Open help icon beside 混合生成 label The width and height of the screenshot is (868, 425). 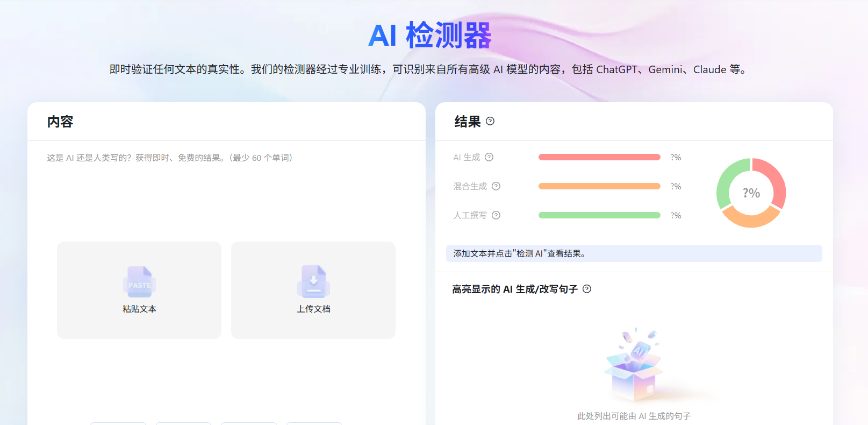click(496, 186)
